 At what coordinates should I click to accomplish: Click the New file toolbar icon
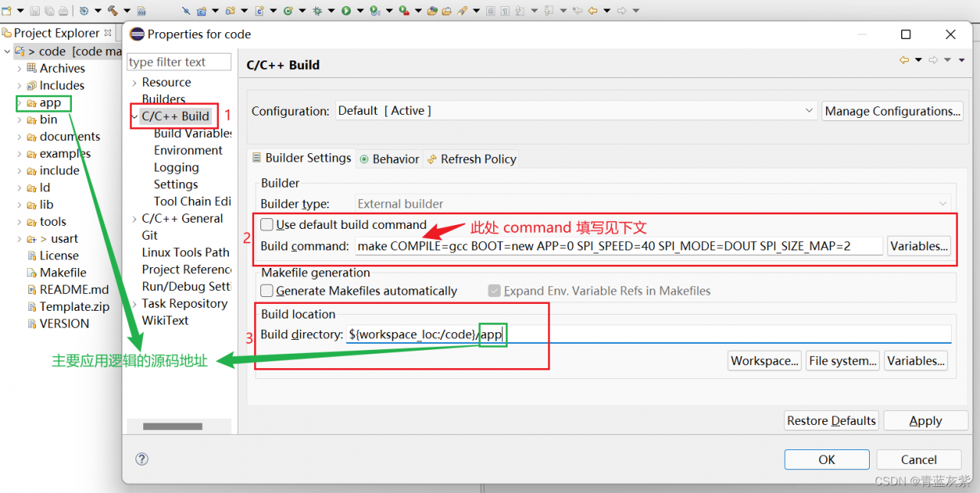point(7,11)
